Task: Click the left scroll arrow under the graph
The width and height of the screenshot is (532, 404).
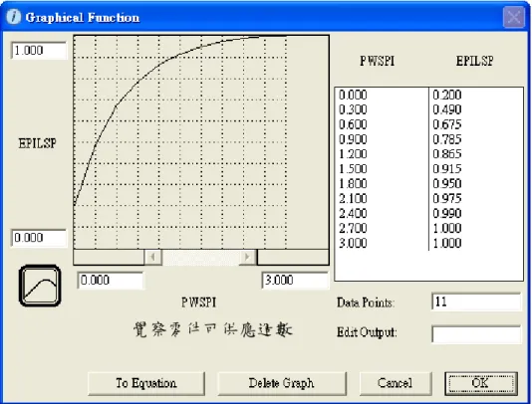Action: coord(153,257)
